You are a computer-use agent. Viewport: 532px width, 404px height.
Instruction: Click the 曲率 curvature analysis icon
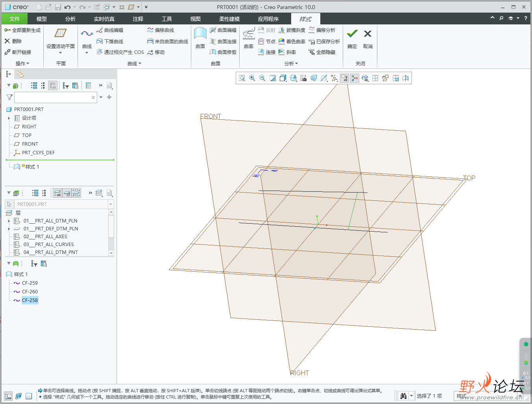[249, 33]
